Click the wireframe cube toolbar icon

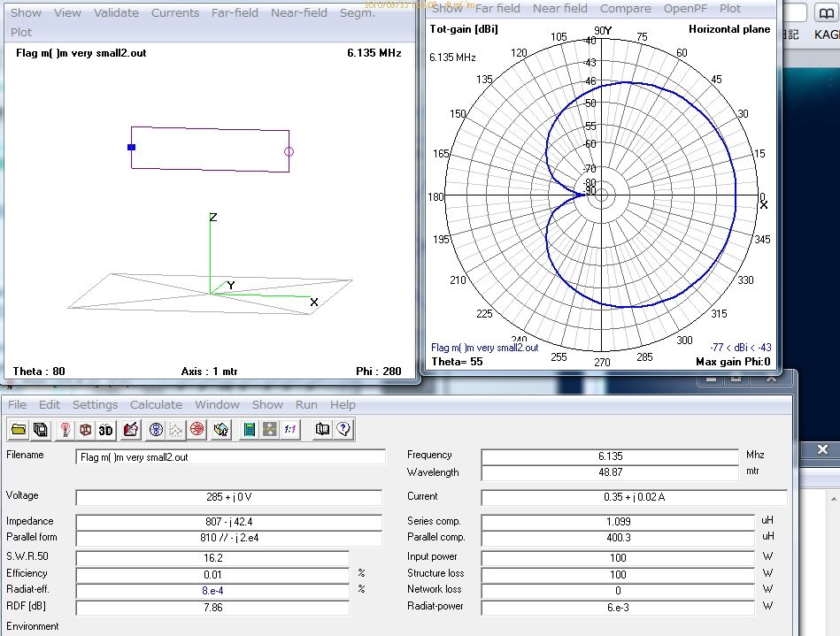[x=85, y=429]
